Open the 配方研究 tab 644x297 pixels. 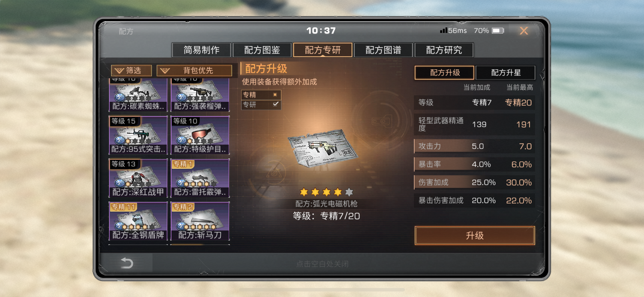click(x=444, y=50)
